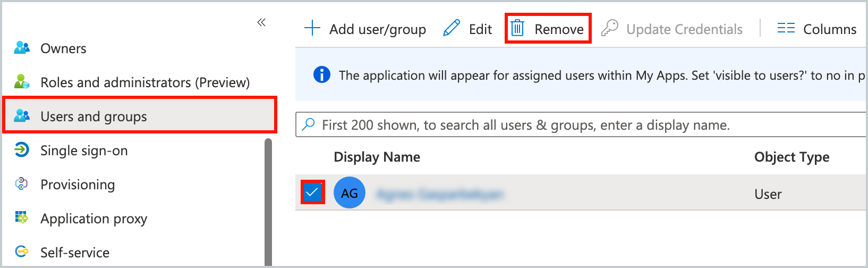The width and height of the screenshot is (868, 268).
Task: Click the User object type cell
Action: (768, 194)
